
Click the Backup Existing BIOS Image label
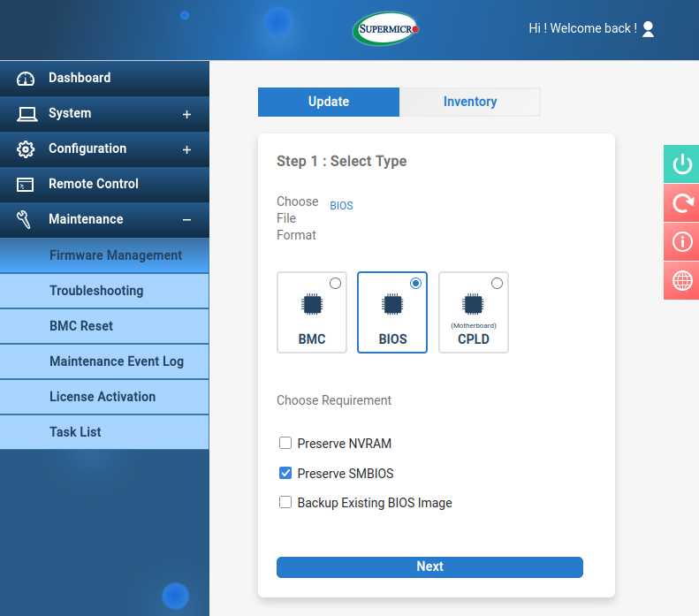375,503
